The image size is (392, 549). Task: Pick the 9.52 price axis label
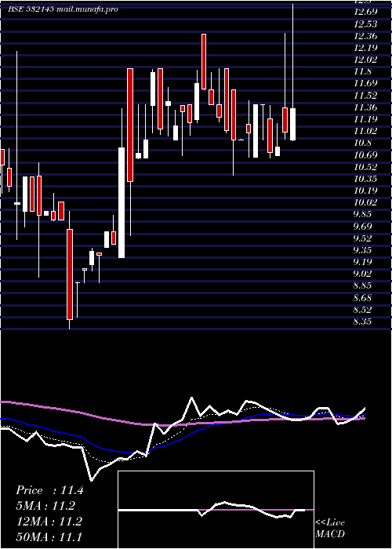pos(362,238)
